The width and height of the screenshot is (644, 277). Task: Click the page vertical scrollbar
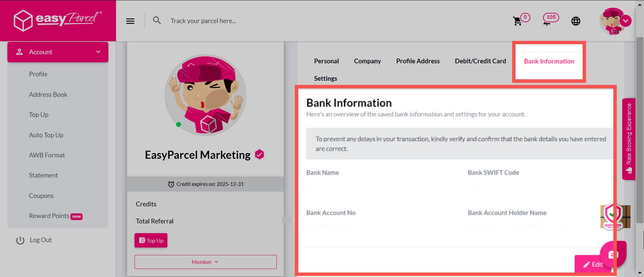(640, 130)
